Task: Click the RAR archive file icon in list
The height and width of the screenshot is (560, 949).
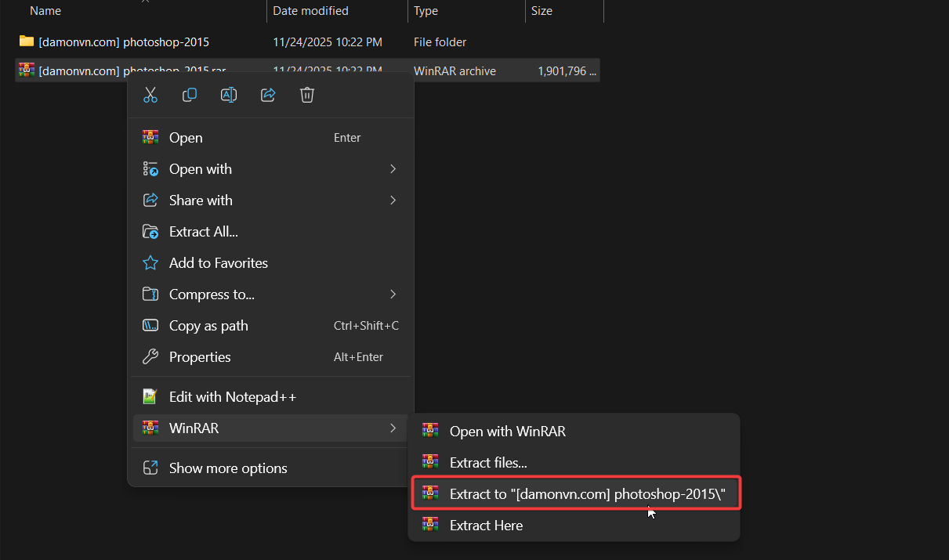Action: 27,70
